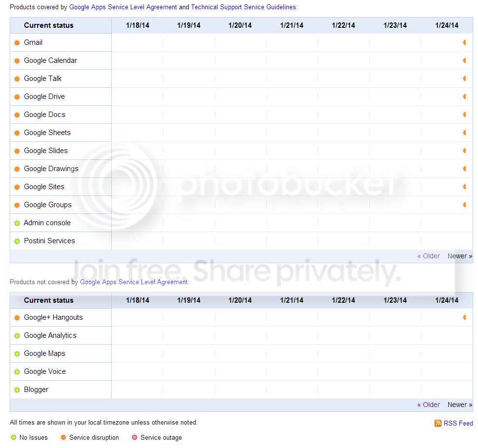Select the Blogger product name
This screenshot has width=478, height=448.
point(36,390)
